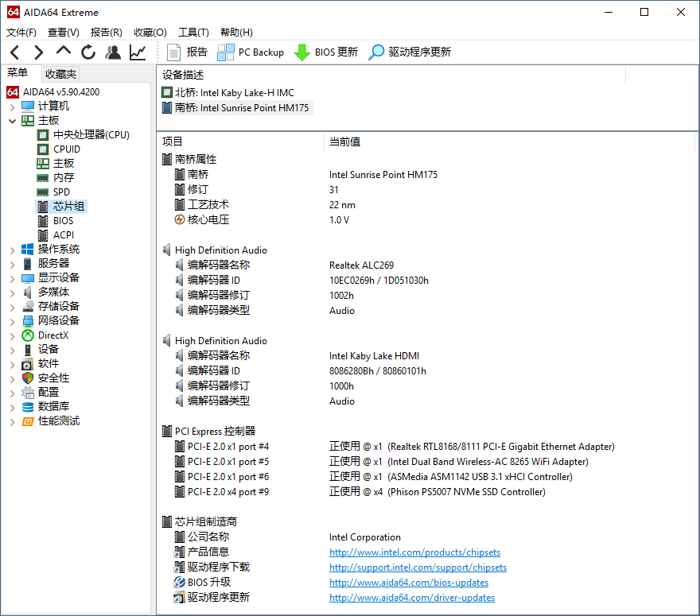Click the back navigation arrow

tap(14, 52)
